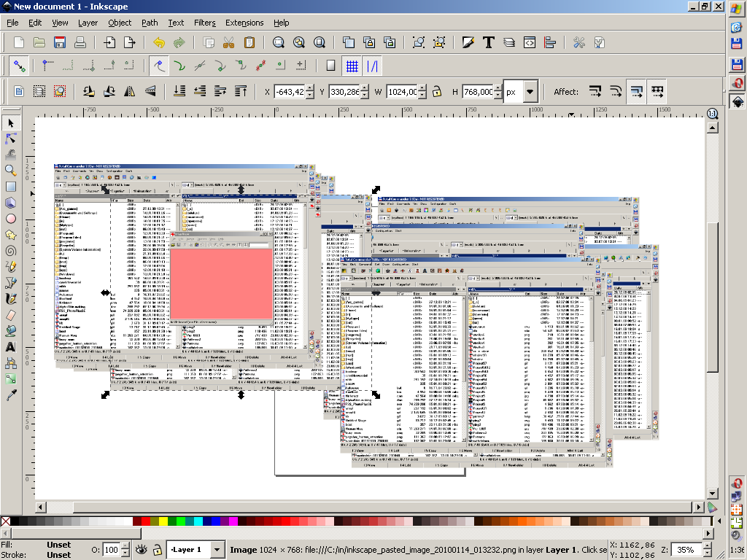Decrease the H height spinner
The image size is (747, 560).
pos(498,95)
